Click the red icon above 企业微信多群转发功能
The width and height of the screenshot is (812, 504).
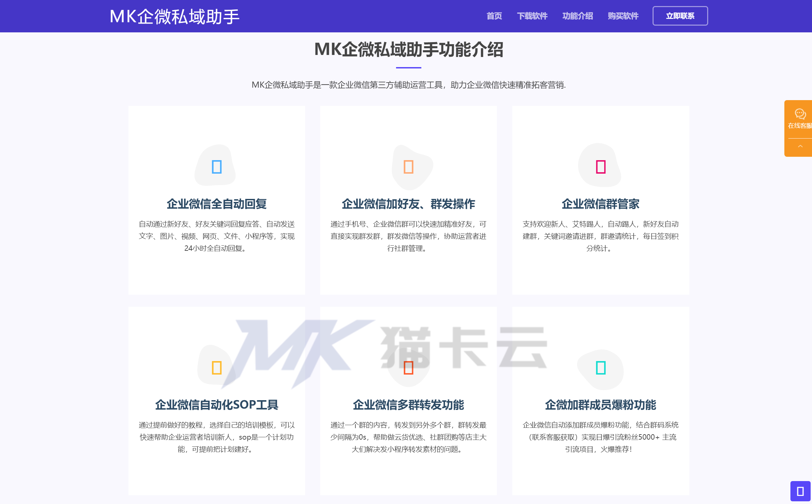click(409, 367)
